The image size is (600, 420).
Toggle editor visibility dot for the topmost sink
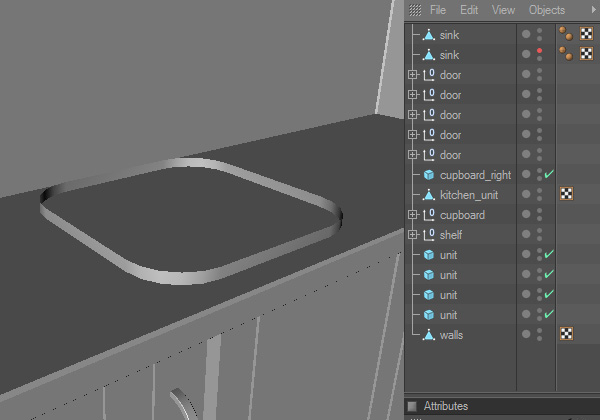(x=539, y=30)
